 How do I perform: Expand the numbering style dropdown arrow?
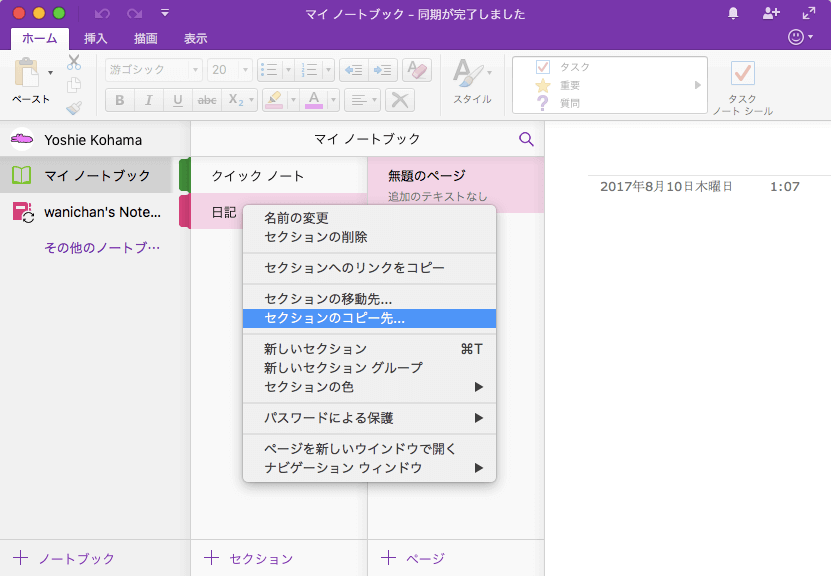coord(328,70)
